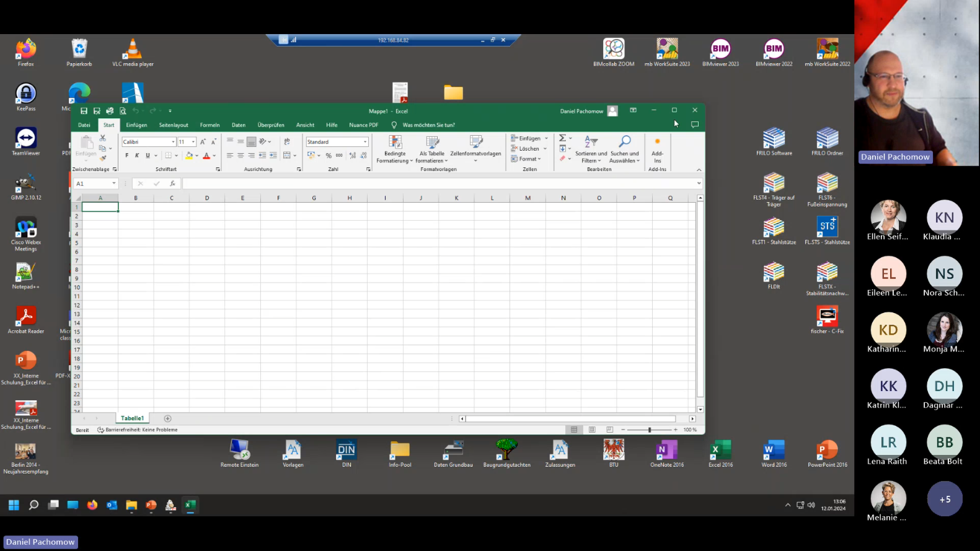Expand the Standard number format dropdown
The image size is (980, 551).
(x=365, y=142)
